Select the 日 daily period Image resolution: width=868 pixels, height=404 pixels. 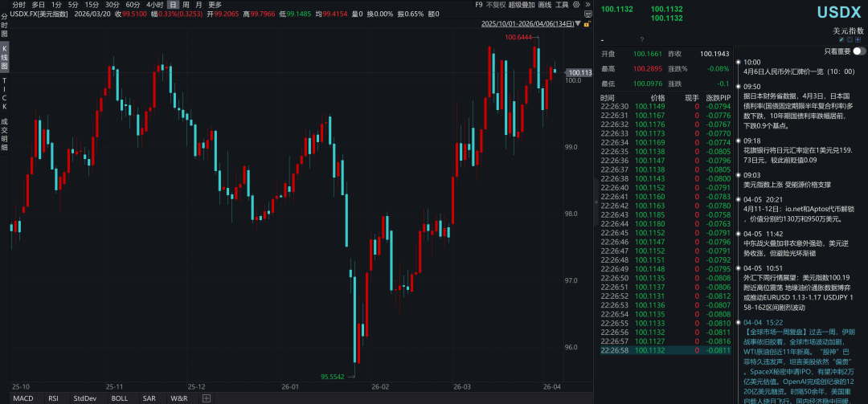pyautogui.click(x=173, y=5)
